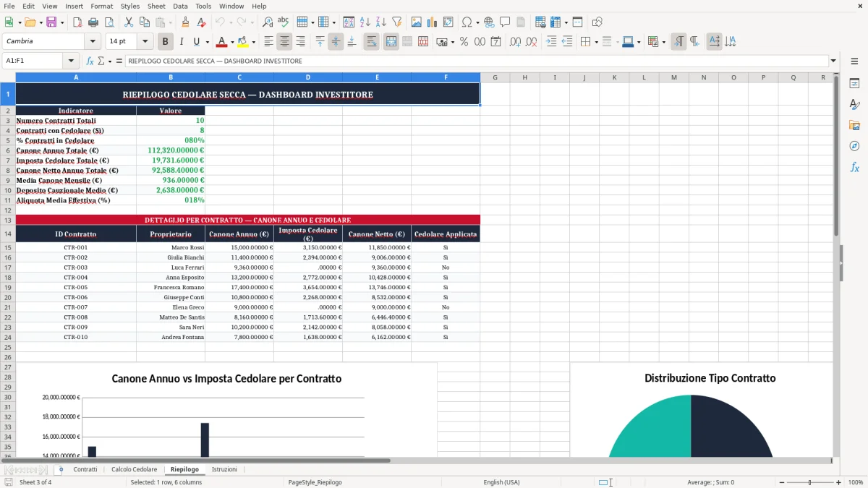Run the Spelling check
Image resolution: width=868 pixels, height=488 pixels.
coord(284,22)
